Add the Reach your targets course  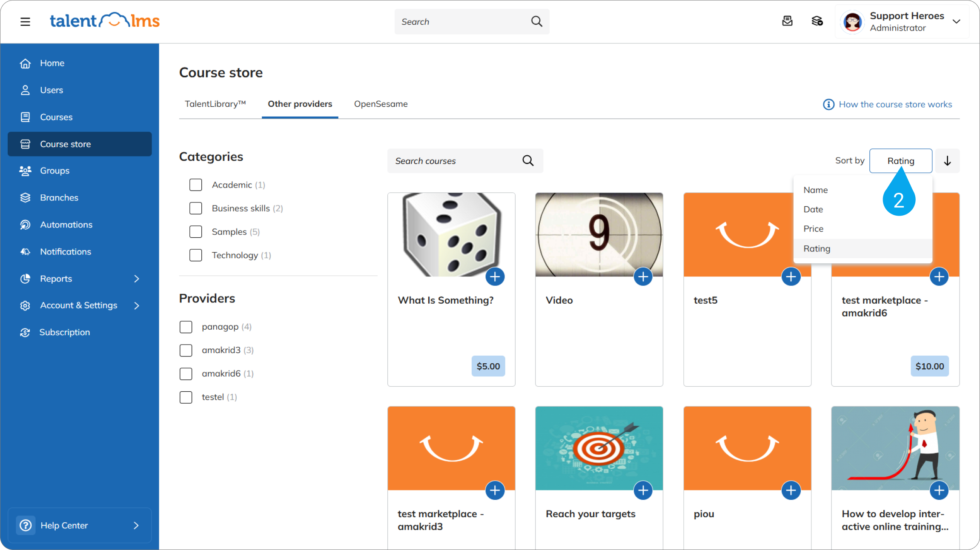(x=643, y=490)
